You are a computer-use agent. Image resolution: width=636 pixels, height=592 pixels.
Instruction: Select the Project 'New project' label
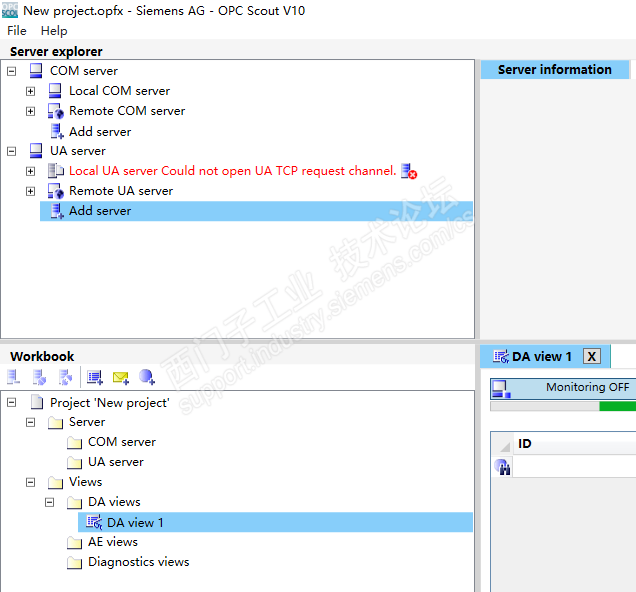(110, 403)
